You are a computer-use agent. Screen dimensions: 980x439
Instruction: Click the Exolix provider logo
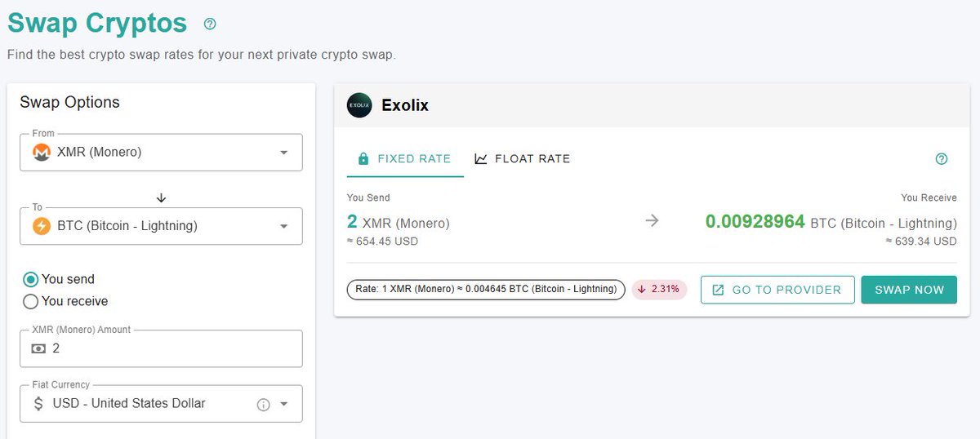pyautogui.click(x=359, y=105)
